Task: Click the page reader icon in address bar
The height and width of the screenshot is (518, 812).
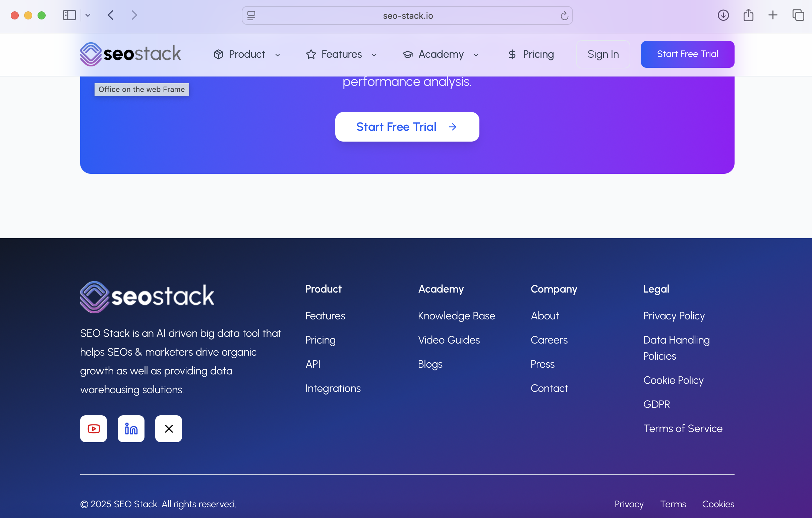Action: pos(251,15)
